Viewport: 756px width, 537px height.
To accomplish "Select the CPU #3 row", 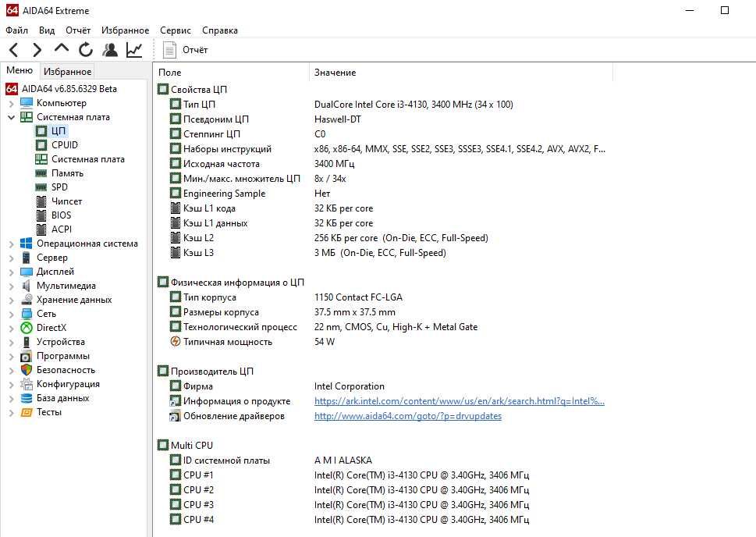I will click(382, 505).
